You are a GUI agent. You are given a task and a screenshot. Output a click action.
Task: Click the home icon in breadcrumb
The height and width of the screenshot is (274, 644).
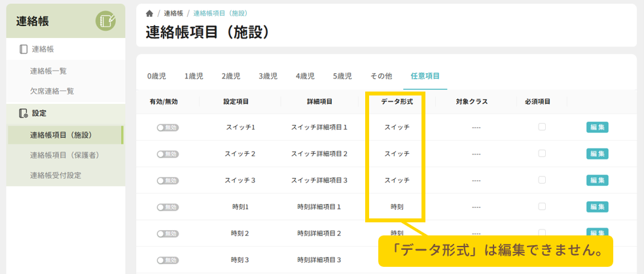(150, 13)
